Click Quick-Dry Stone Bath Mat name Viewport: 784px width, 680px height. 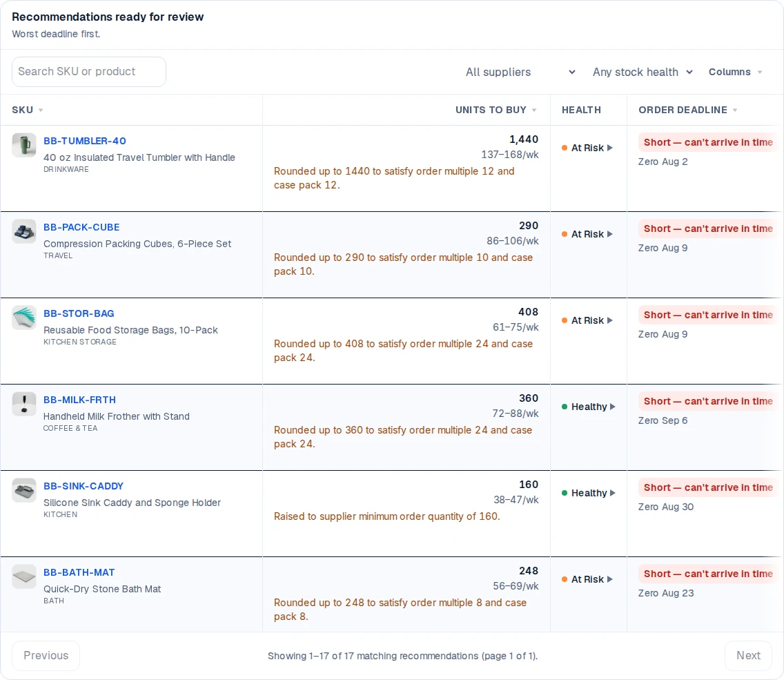102,589
